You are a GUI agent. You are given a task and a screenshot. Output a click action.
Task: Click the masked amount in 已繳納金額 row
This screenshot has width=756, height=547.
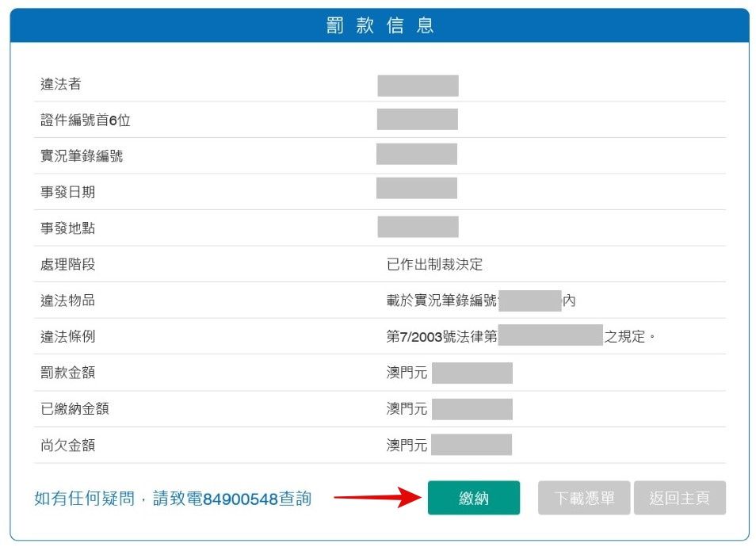point(472,409)
